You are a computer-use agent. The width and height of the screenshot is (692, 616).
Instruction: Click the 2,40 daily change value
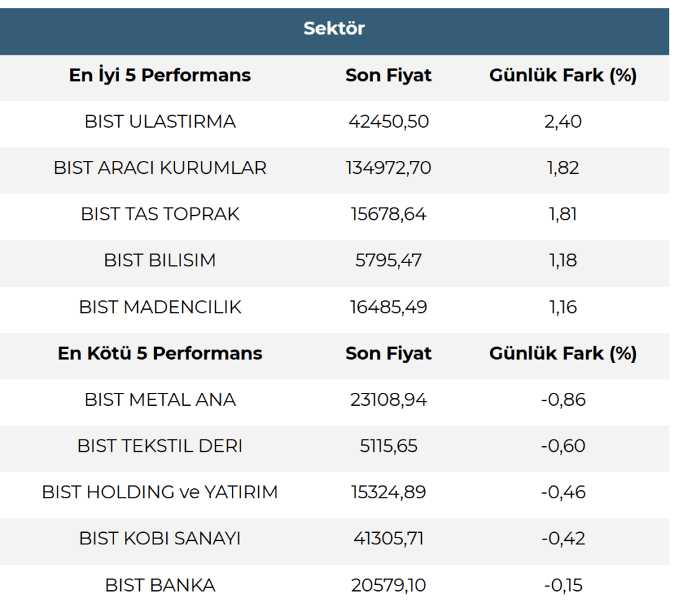pyautogui.click(x=563, y=122)
